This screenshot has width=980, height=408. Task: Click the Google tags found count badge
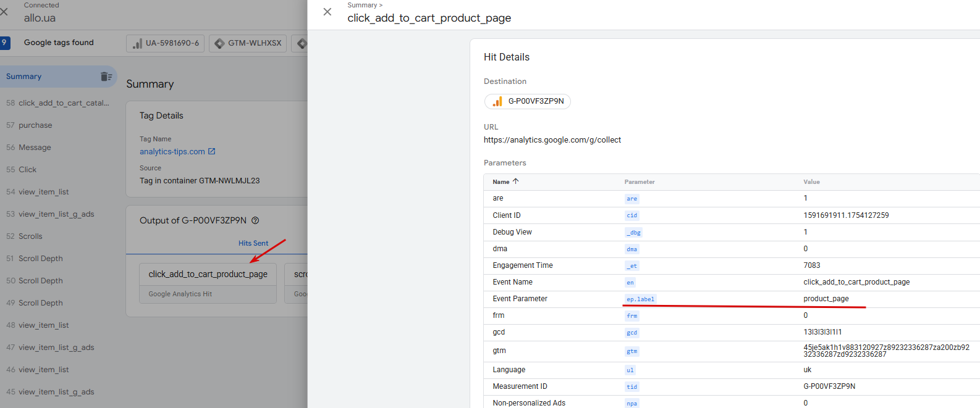point(5,43)
